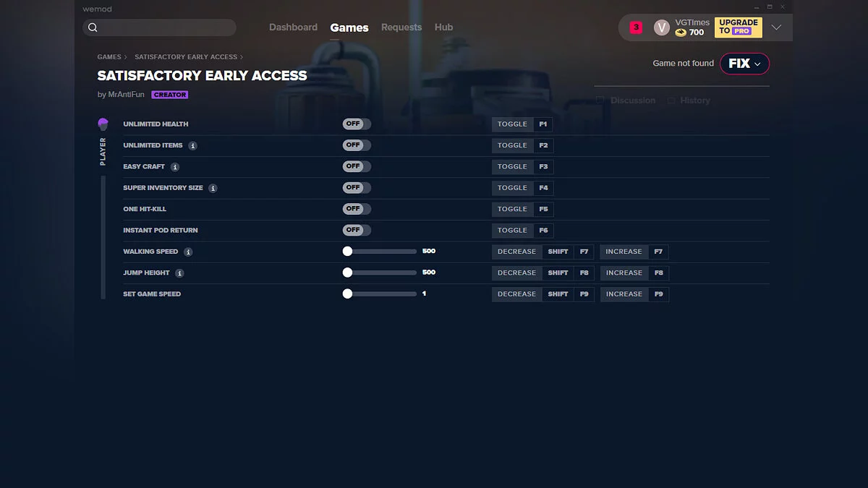Click Increase F8 for Jump Height
The image size is (868, 488).
tap(634, 273)
